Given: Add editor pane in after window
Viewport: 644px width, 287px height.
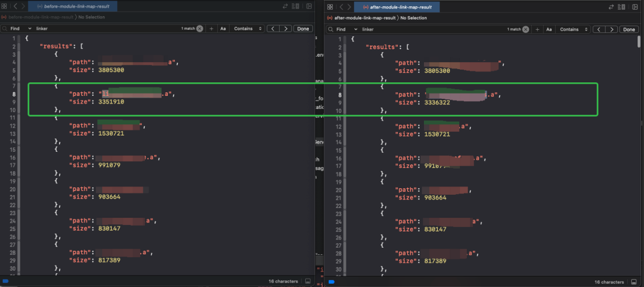Looking at the screenshot, I should click(x=636, y=7).
